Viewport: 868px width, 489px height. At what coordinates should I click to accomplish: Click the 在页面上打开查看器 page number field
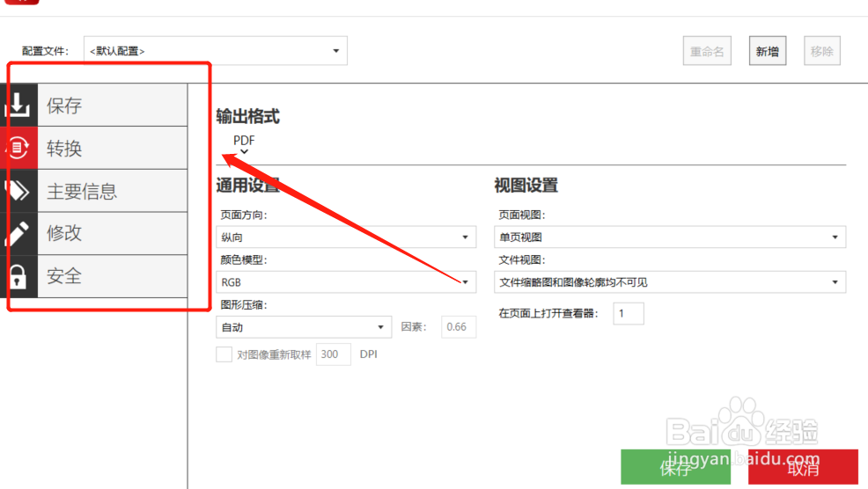click(629, 314)
